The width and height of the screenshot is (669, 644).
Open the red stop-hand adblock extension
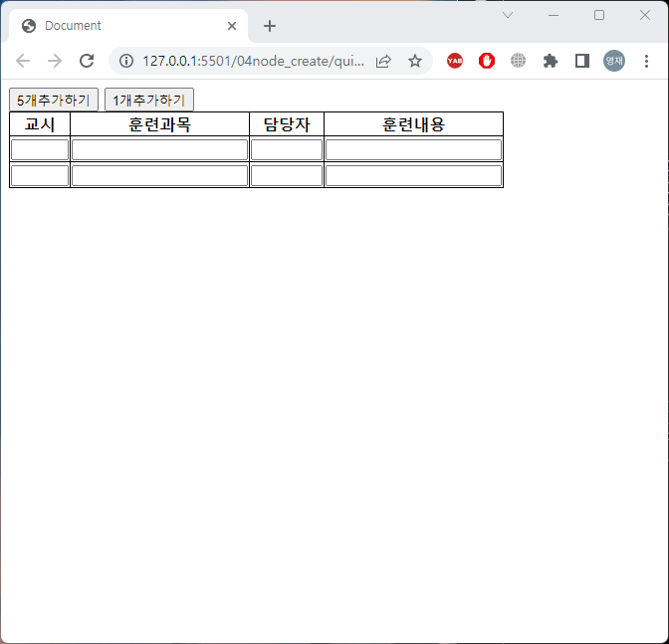(487, 61)
